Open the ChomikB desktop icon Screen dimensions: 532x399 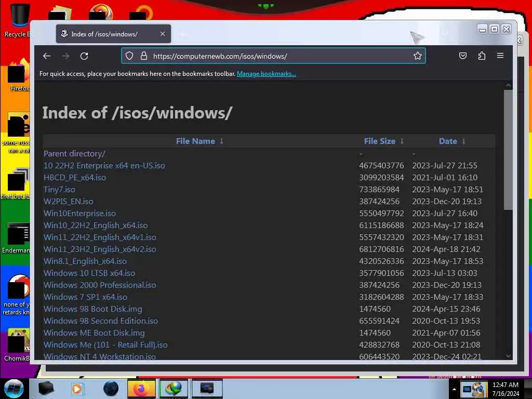pos(17,344)
